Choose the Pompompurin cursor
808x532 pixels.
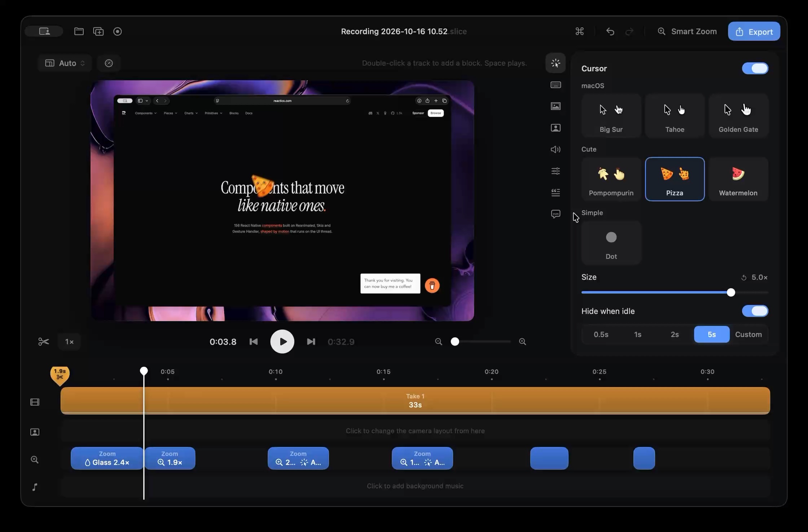pyautogui.click(x=611, y=179)
